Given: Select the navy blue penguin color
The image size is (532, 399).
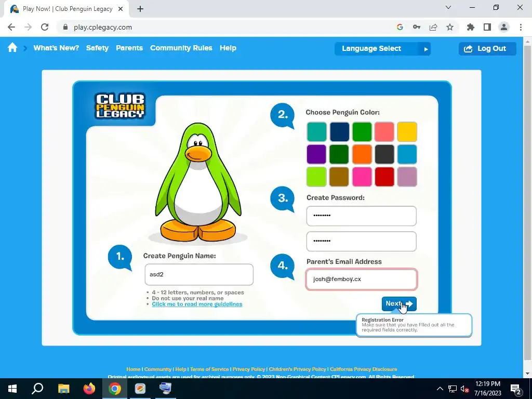Looking at the screenshot, I should [339, 131].
